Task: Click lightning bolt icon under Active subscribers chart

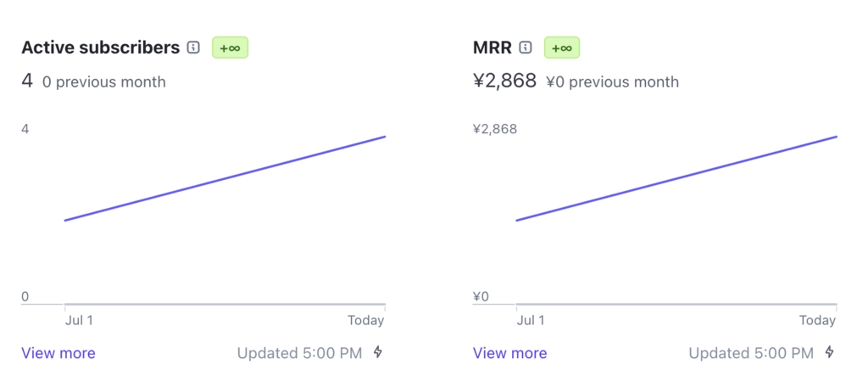Action: [377, 351]
